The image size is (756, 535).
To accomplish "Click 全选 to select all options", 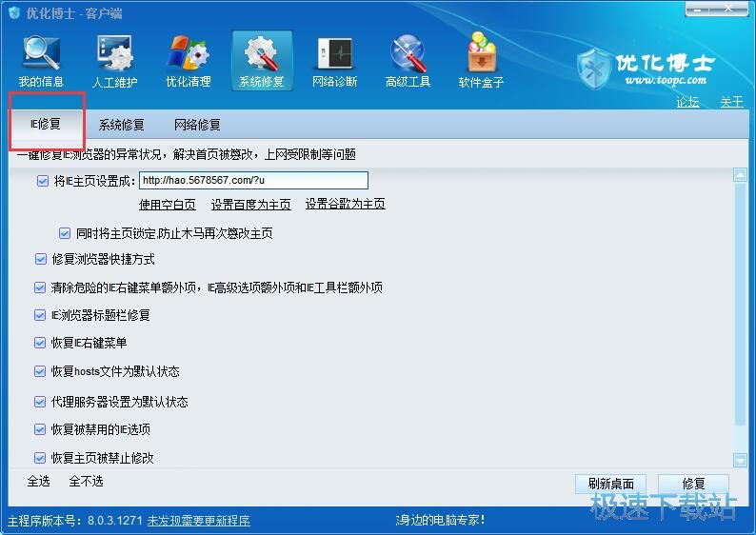I will coord(39,481).
